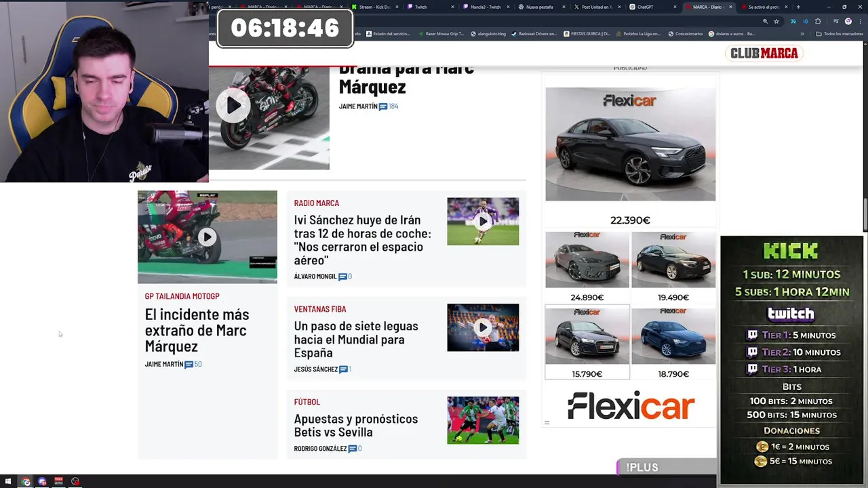
Task: Open the Concesionarios bookmark
Action: (686, 34)
